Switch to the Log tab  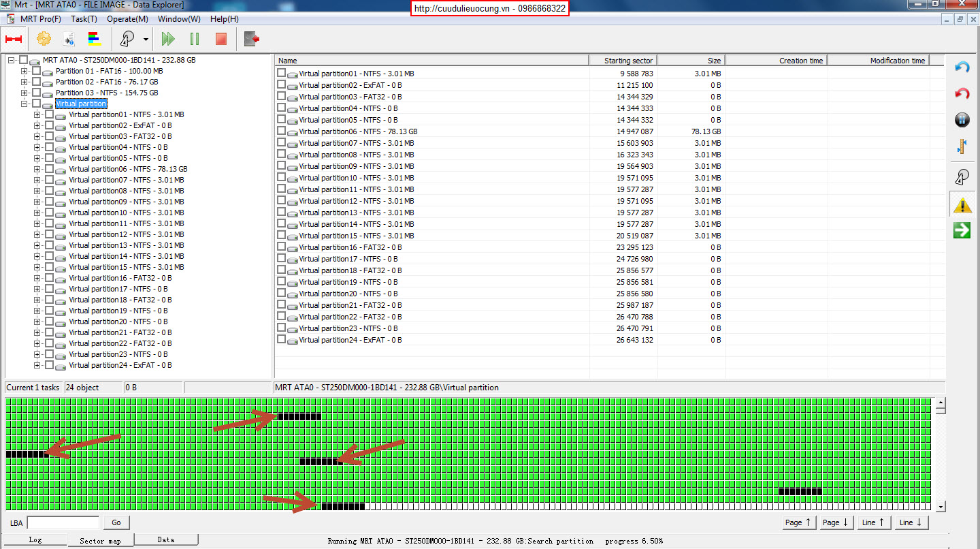pyautogui.click(x=35, y=539)
